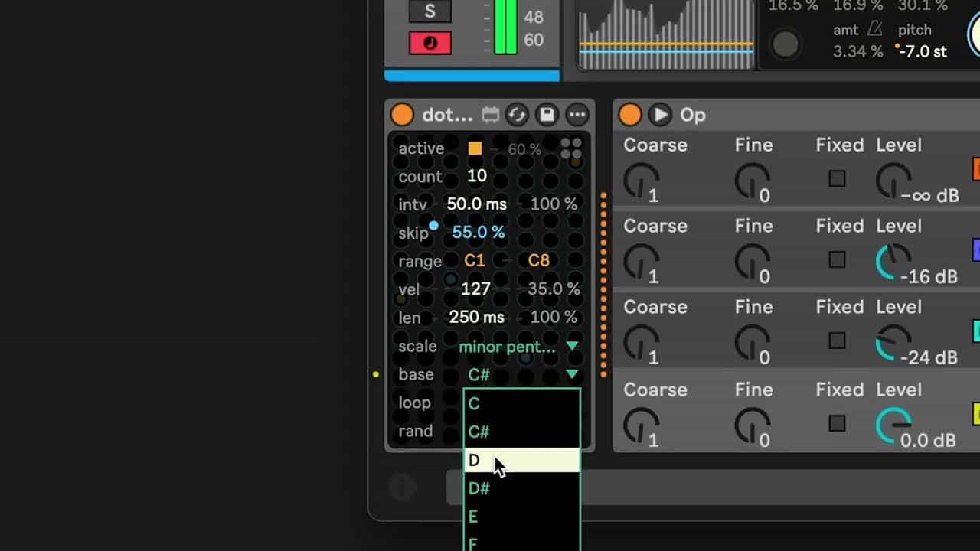Viewport: 980px width, 551px height.
Task: Solo the track with S button
Action: (x=430, y=11)
